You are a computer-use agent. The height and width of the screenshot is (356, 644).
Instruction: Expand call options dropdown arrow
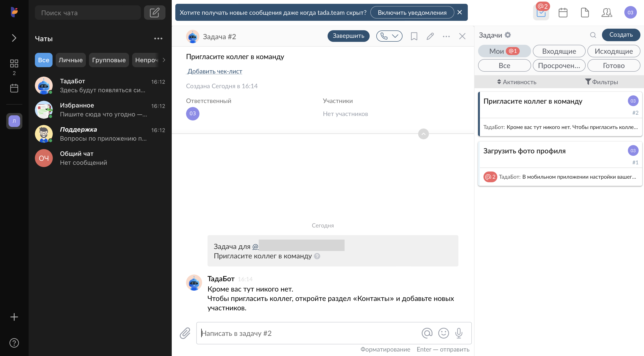[x=395, y=36]
